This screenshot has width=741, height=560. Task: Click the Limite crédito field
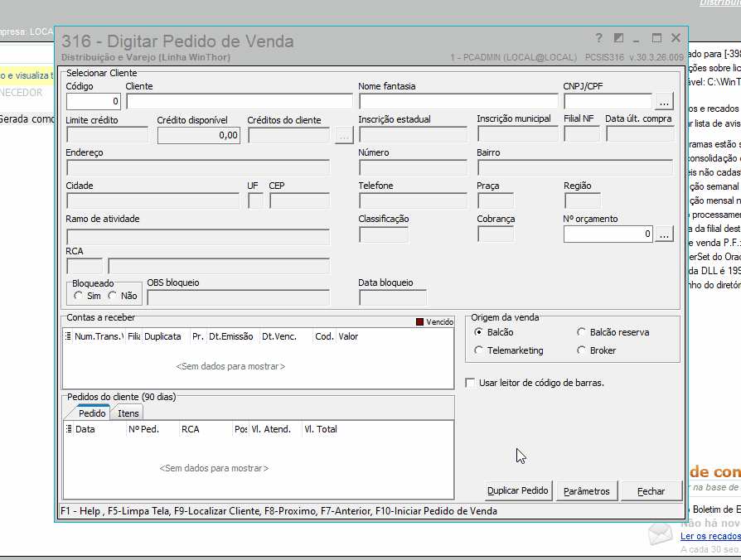tap(107, 135)
